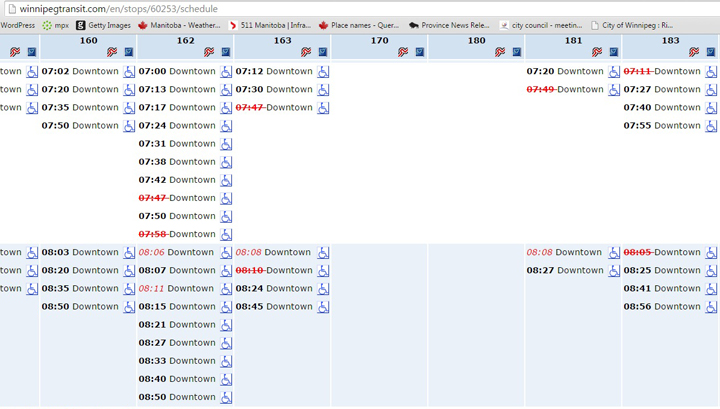
Task: Click the route 183 column header number
Action: [x=670, y=40]
